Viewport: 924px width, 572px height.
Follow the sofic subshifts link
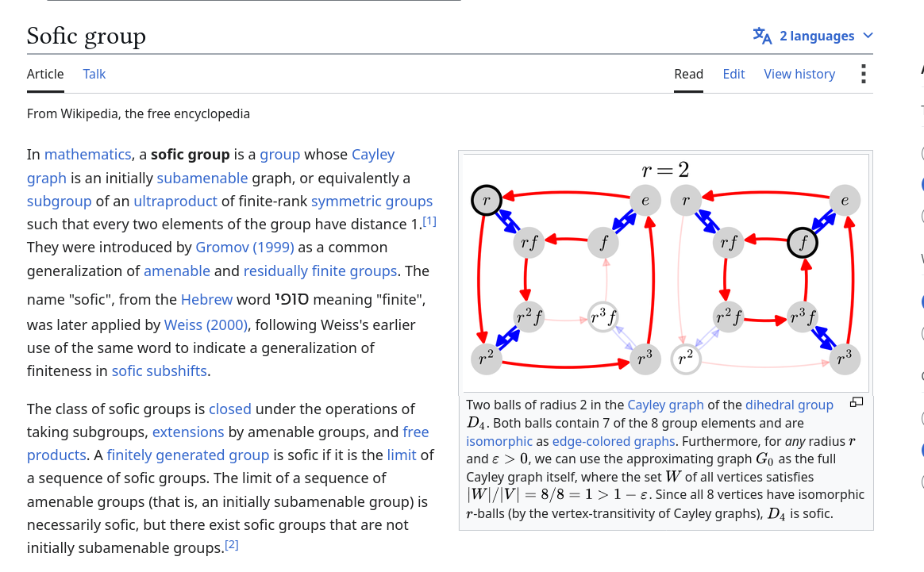[159, 371]
